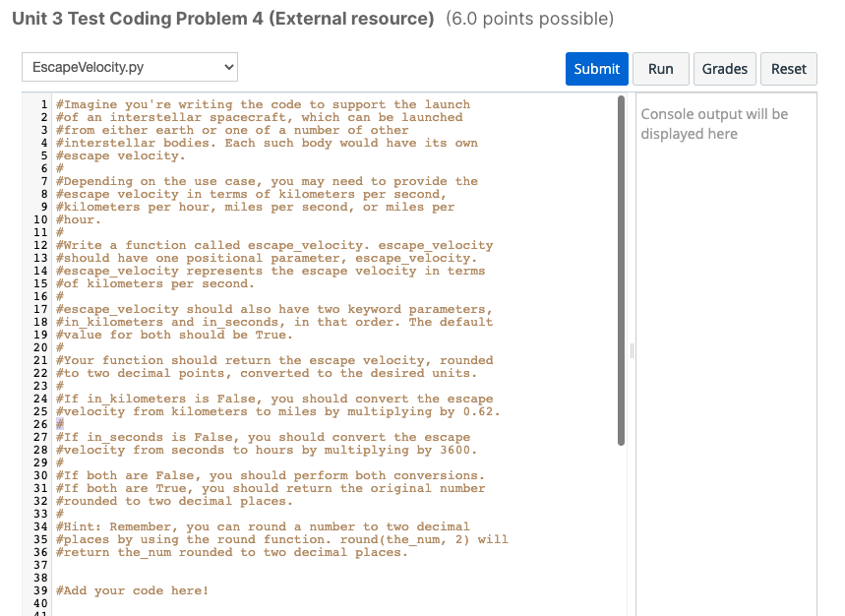This screenshot has width=845, height=616.
Task: Open the EscapeVelocity.py file selector dropdown
Action: point(129,67)
